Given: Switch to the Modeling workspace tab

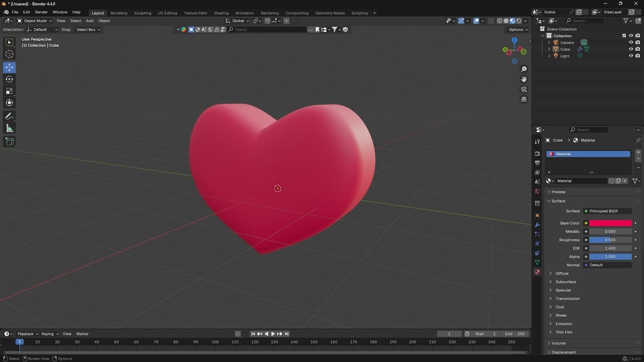Looking at the screenshot, I should pos(119,13).
